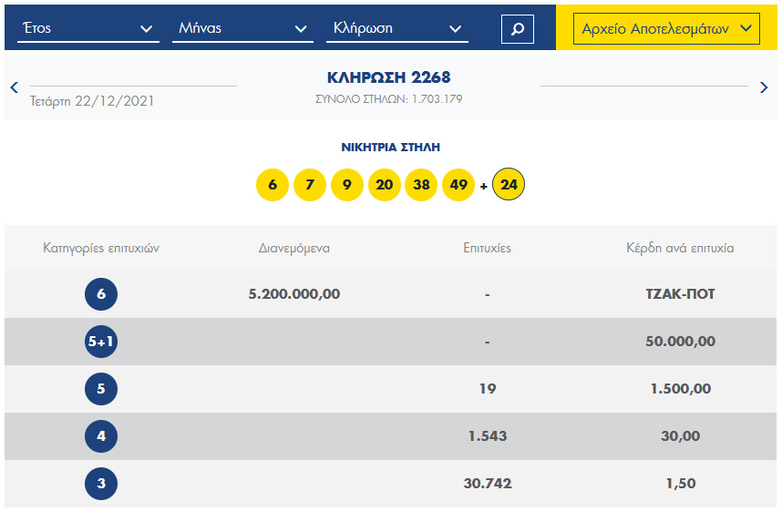Select the category 5 circle badge

[x=101, y=389]
